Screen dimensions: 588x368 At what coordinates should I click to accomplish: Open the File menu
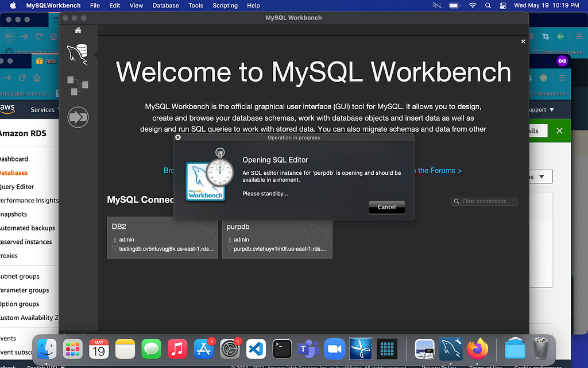click(x=95, y=5)
